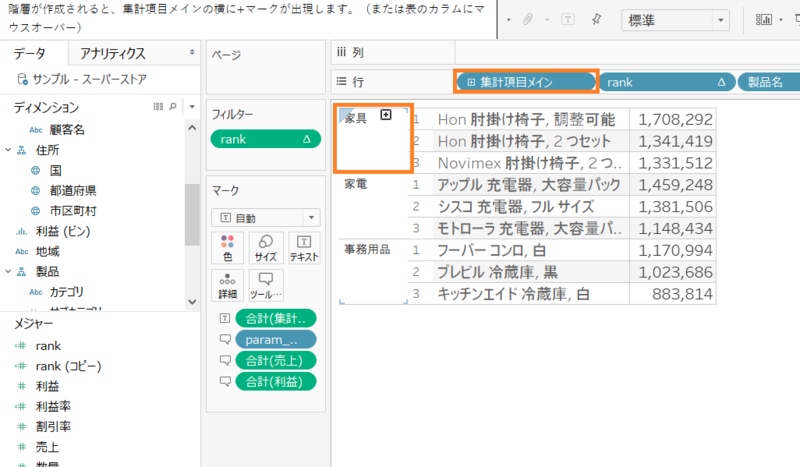This screenshot has width=800, height=467.
Task: Expand the + on 集計項目メイン pill
Action: tap(471, 82)
